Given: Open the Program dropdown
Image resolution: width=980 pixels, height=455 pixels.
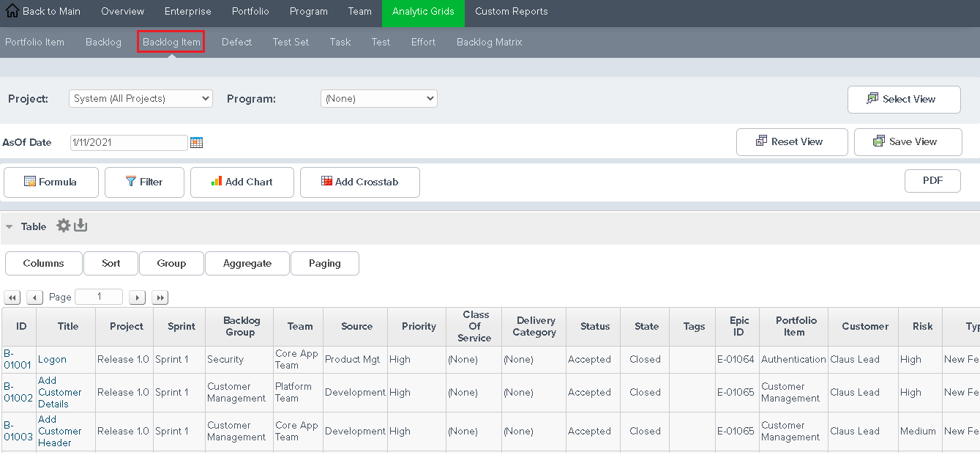Looking at the screenshot, I should coord(378,98).
